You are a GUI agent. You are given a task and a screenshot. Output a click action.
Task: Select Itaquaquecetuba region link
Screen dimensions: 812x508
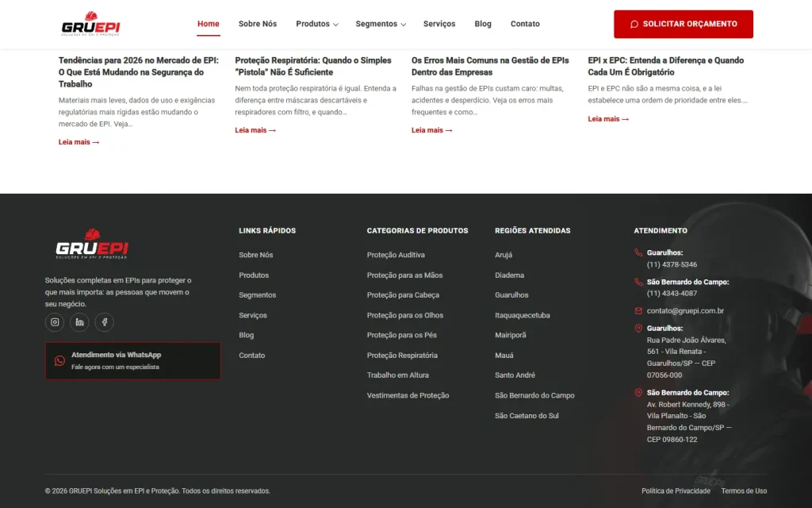click(x=523, y=315)
